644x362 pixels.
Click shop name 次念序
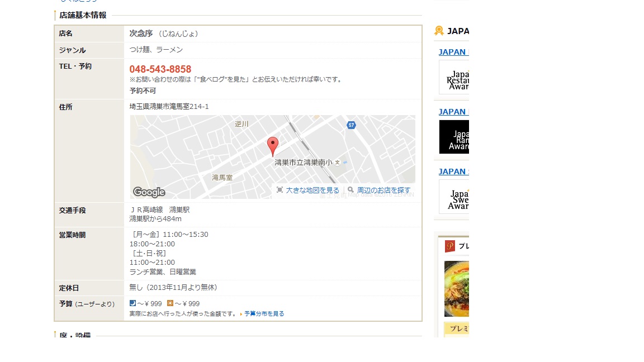click(x=141, y=34)
